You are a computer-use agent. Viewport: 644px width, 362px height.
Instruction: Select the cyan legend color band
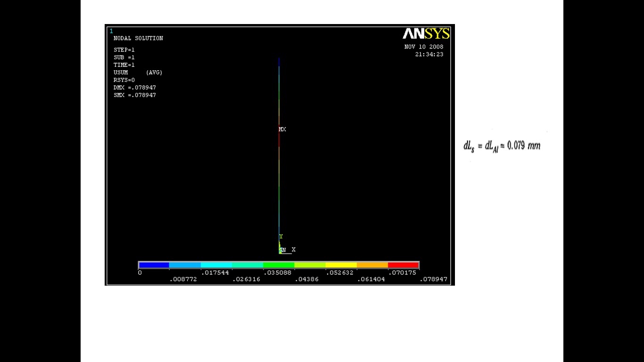pos(216,265)
